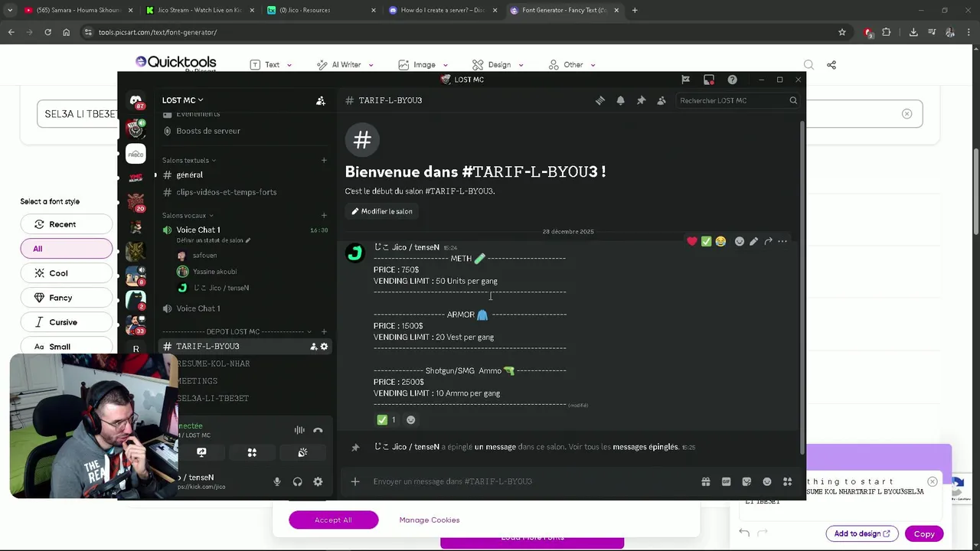Select the All font style filter
This screenshot has width=980, height=551.
tap(67, 249)
